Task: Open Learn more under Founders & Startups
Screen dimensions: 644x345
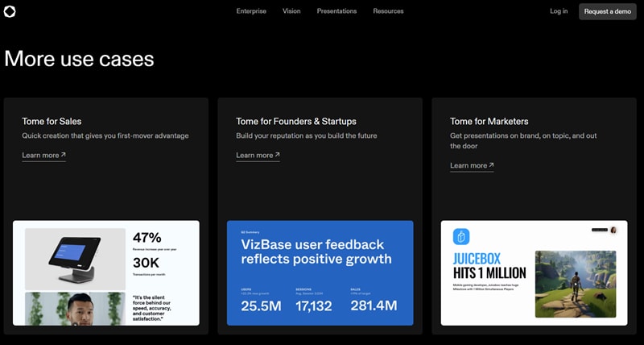Action: click(x=258, y=156)
